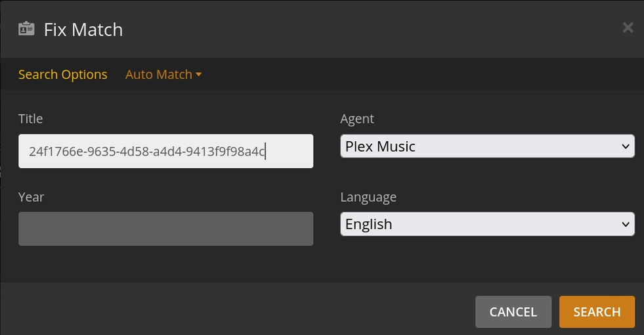Click into the empty Year field
Viewport: 644px width, 335px height.
(x=165, y=229)
